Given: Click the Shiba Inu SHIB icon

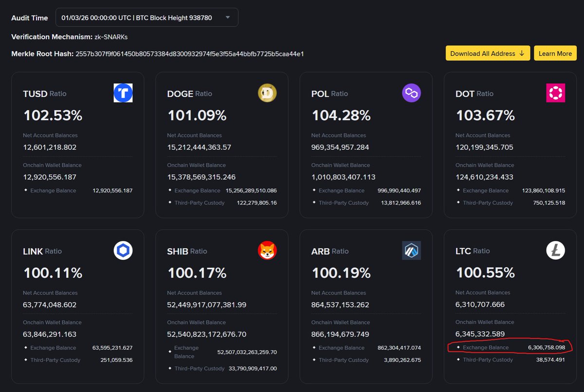Looking at the screenshot, I should [267, 250].
